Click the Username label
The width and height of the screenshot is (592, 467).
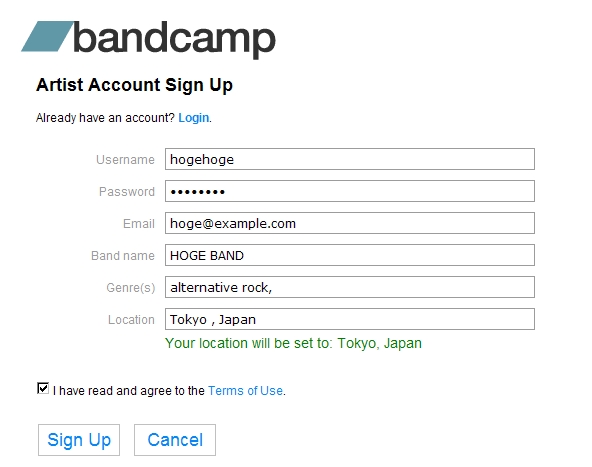(x=125, y=160)
